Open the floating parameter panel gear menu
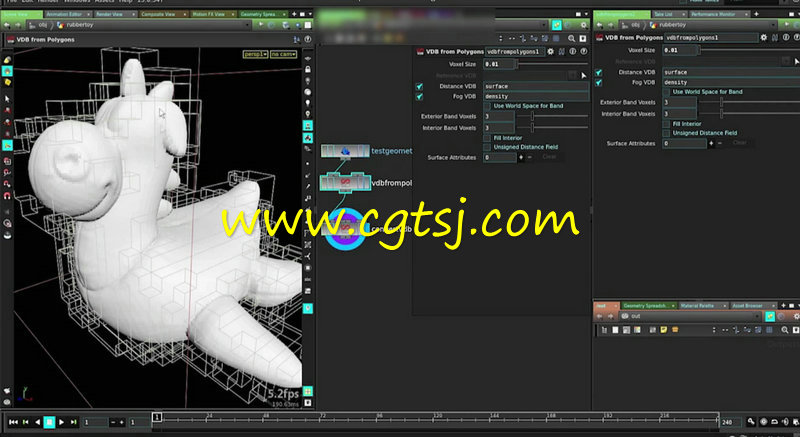Viewport: 800px width, 437px height. (551, 52)
